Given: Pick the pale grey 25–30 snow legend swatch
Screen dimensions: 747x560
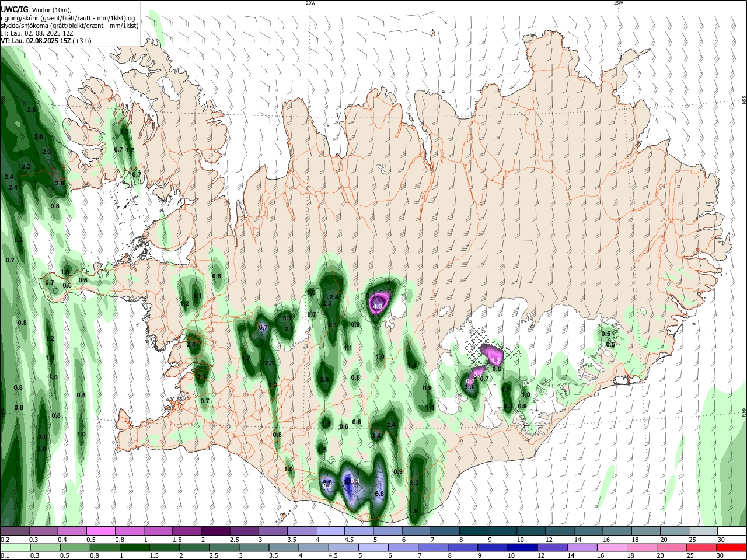Looking at the screenshot, I should 704,531.
